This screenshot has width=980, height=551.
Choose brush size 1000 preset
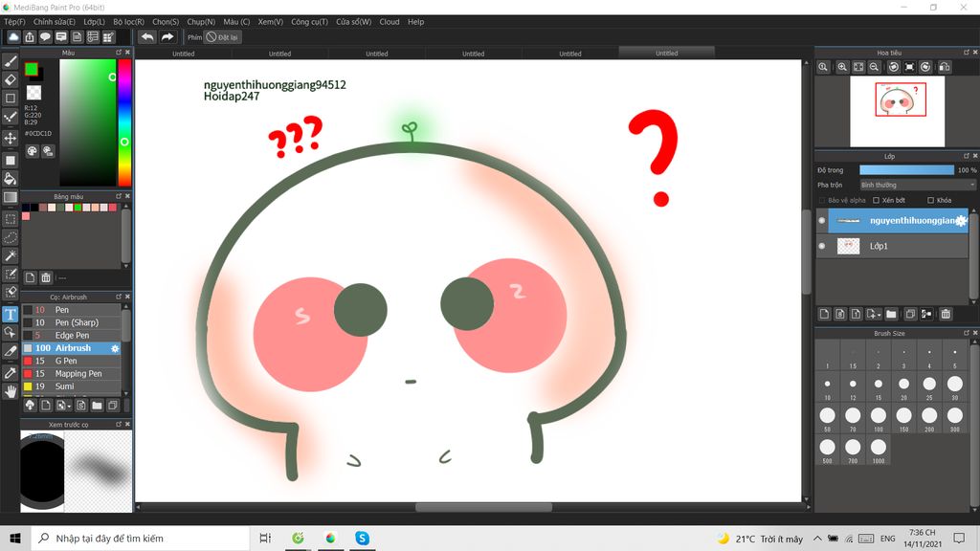coord(879,448)
